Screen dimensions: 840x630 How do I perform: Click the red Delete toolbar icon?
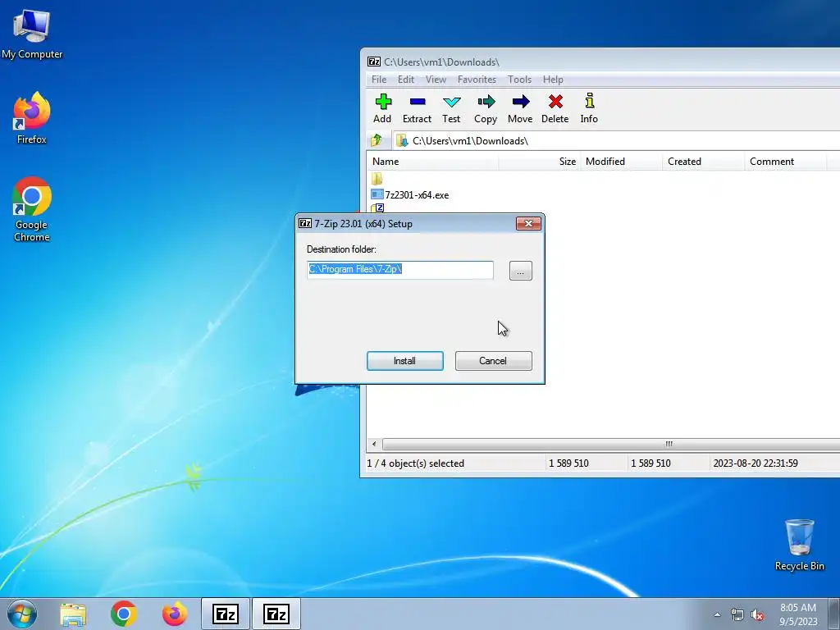pos(555,108)
